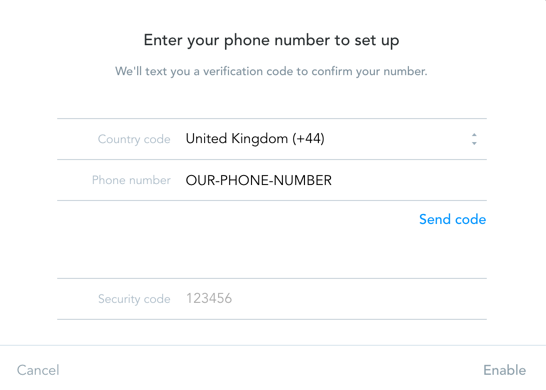
Task: Dismiss the dialog using Cancel
Action: pos(38,370)
